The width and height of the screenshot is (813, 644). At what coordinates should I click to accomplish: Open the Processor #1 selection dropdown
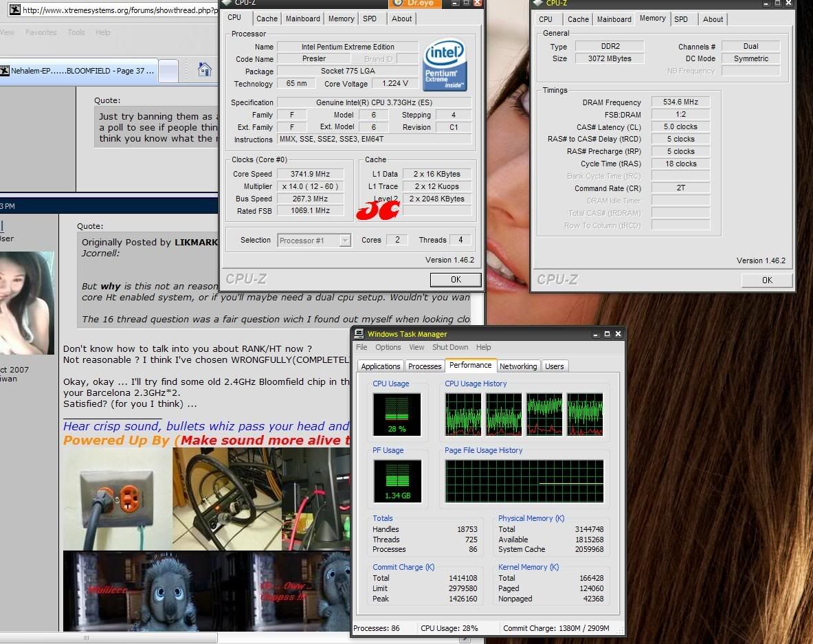coord(345,240)
